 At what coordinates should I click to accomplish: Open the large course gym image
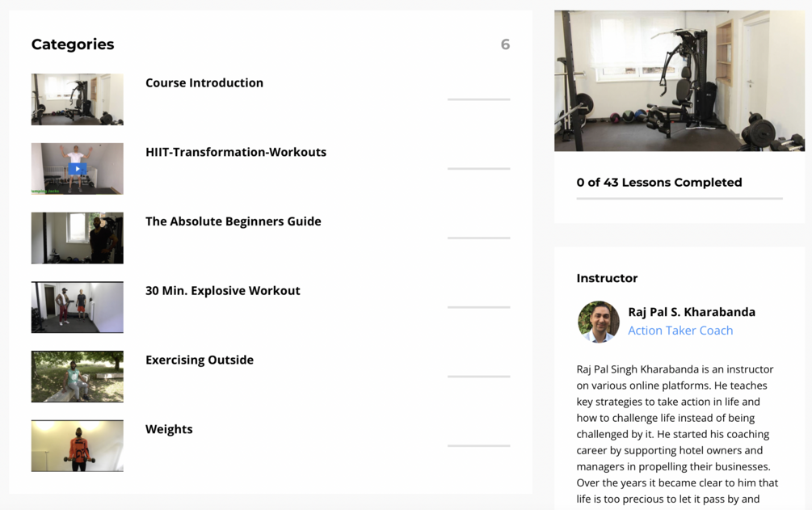tap(679, 81)
